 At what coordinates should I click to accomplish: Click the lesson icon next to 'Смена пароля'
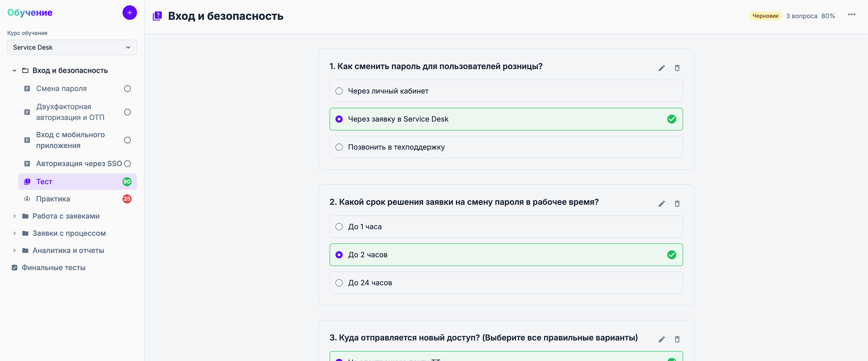27,89
